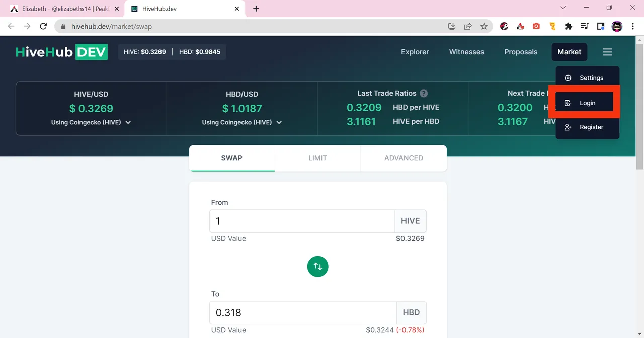The height and width of the screenshot is (338, 644).
Task: Click the install app icon in address bar
Action: coord(452,26)
